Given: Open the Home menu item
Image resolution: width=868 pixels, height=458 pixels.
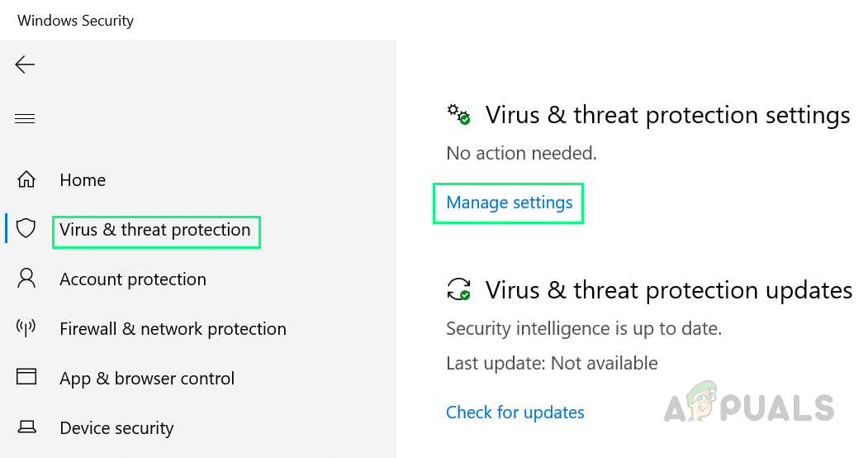Looking at the screenshot, I should coord(83,180).
